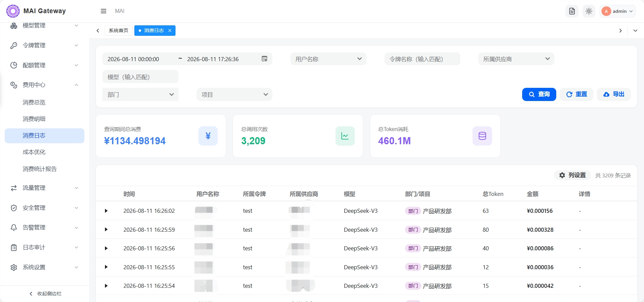The height and width of the screenshot is (302, 644).
Task: Open the 所属供应商 dropdown
Action: (x=516, y=59)
